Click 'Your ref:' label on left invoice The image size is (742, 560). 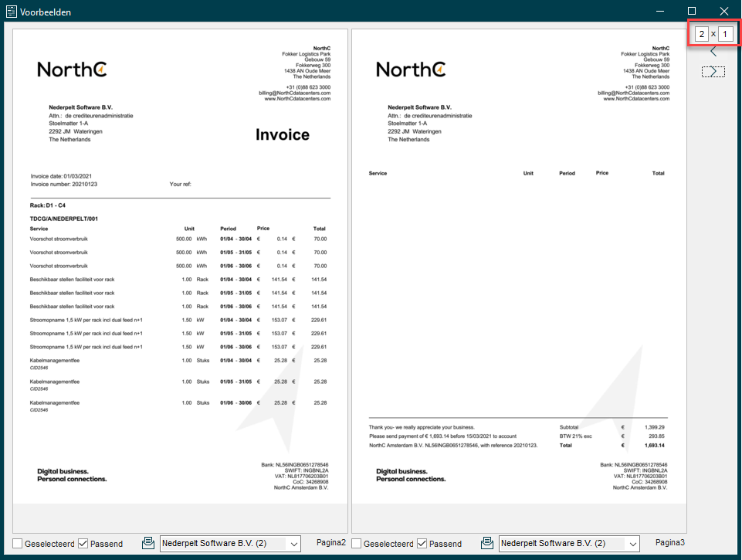point(181,184)
